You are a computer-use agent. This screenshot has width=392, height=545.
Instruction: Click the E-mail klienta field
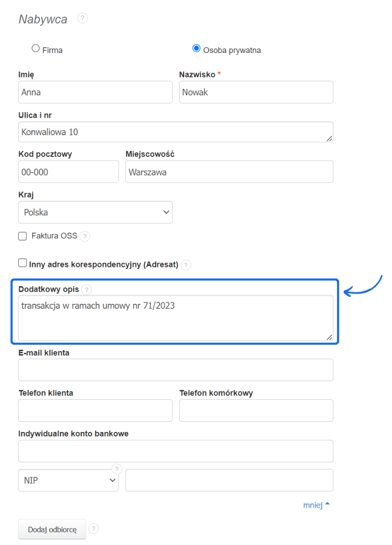click(176, 370)
